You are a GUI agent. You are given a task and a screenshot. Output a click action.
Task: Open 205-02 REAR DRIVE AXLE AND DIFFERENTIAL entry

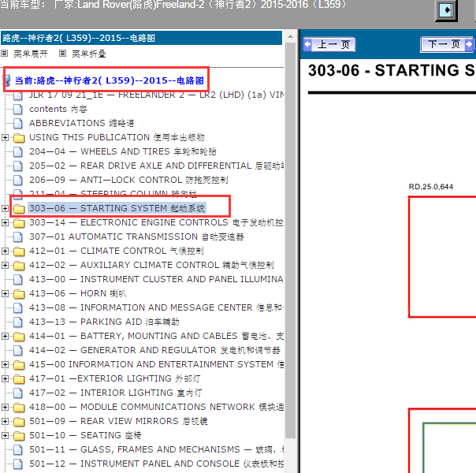point(157,166)
